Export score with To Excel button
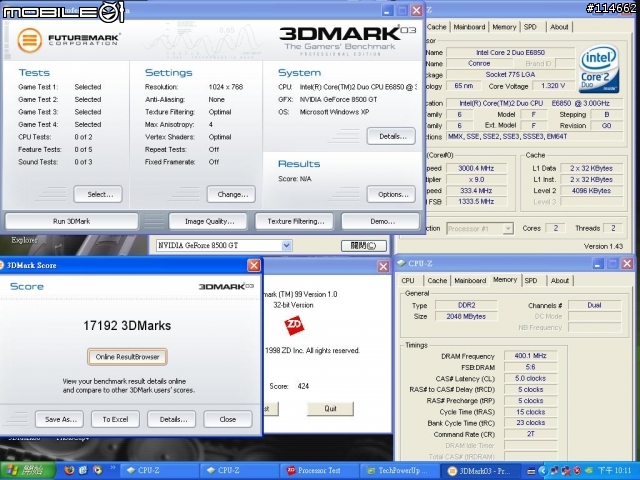 tap(116, 419)
